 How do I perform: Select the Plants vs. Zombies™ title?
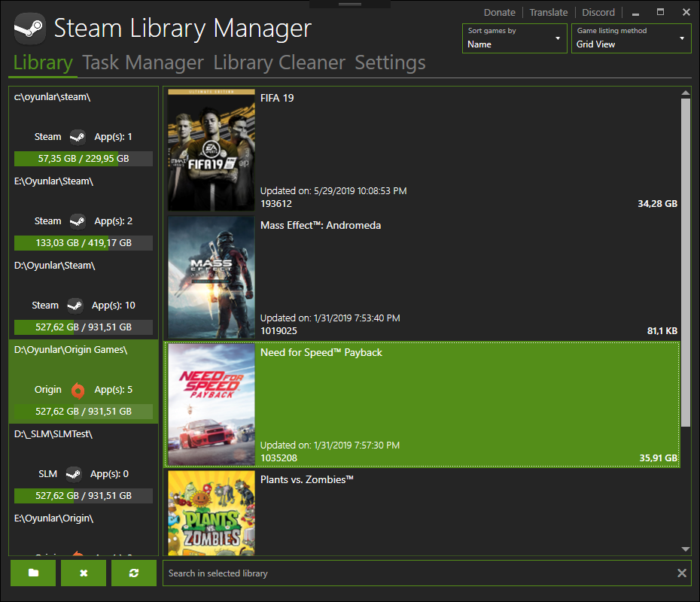point(306,480)
